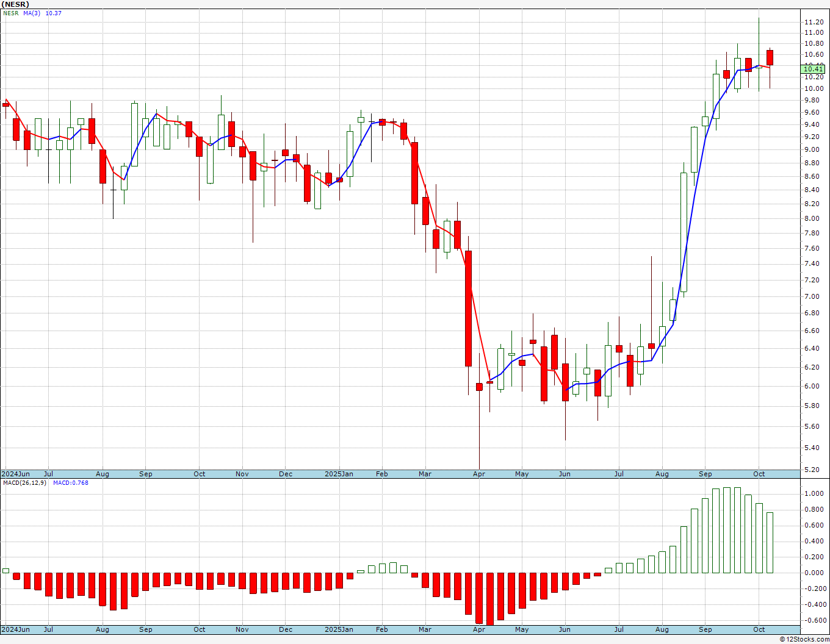Click the 8.00 price axis label
Viewport: 830px width, 644px height.
click(x=812, y=218)
